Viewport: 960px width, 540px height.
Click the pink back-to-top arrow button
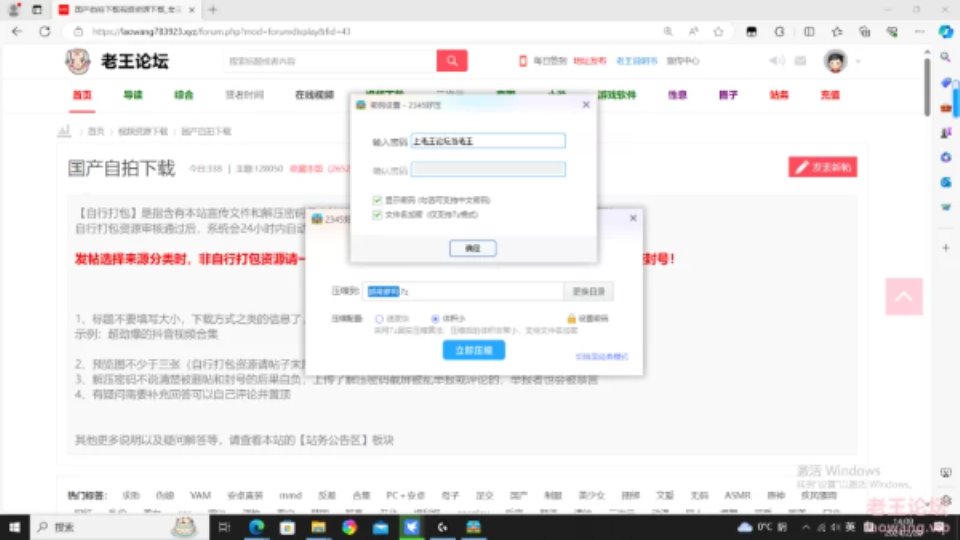click(x=904, y=296)
